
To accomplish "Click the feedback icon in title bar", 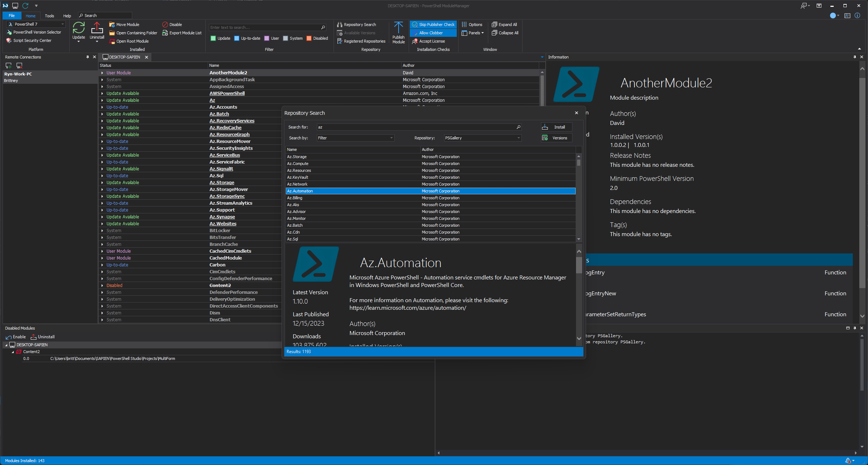I will (804, 5).
